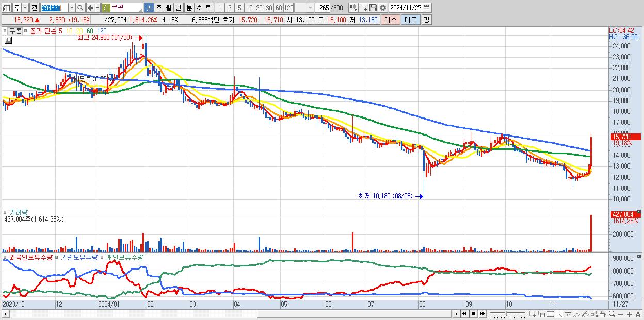Viewport: 644px width, 320px height.
Task: Click the dotted chart range icon at bottom
Action: [550, 313]
